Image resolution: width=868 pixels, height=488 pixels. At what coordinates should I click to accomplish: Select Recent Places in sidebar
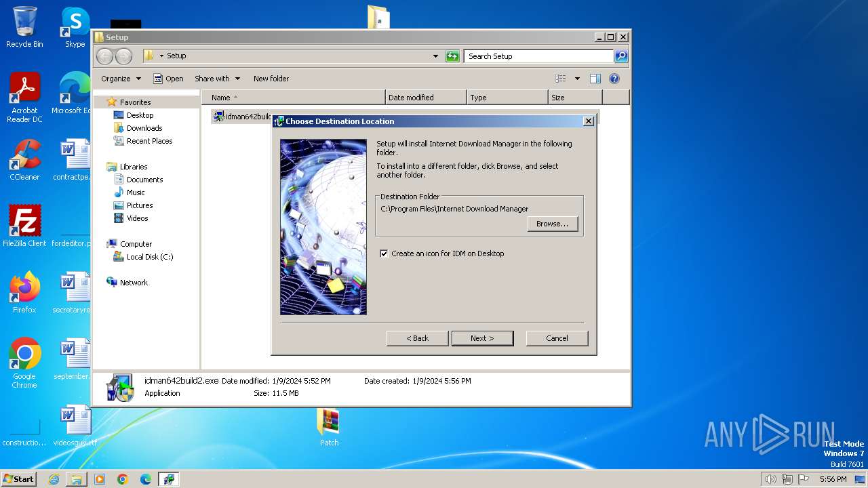click(149, 141)
